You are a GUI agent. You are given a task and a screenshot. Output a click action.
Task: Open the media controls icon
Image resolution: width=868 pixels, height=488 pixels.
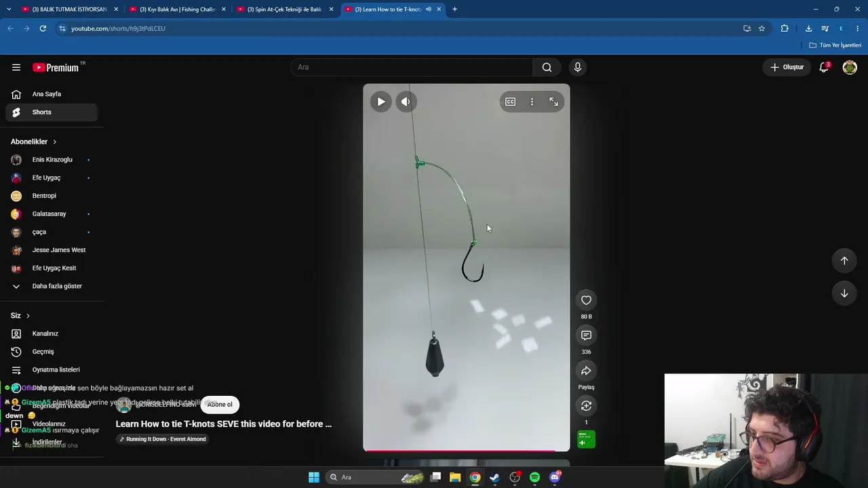point(825,28)
